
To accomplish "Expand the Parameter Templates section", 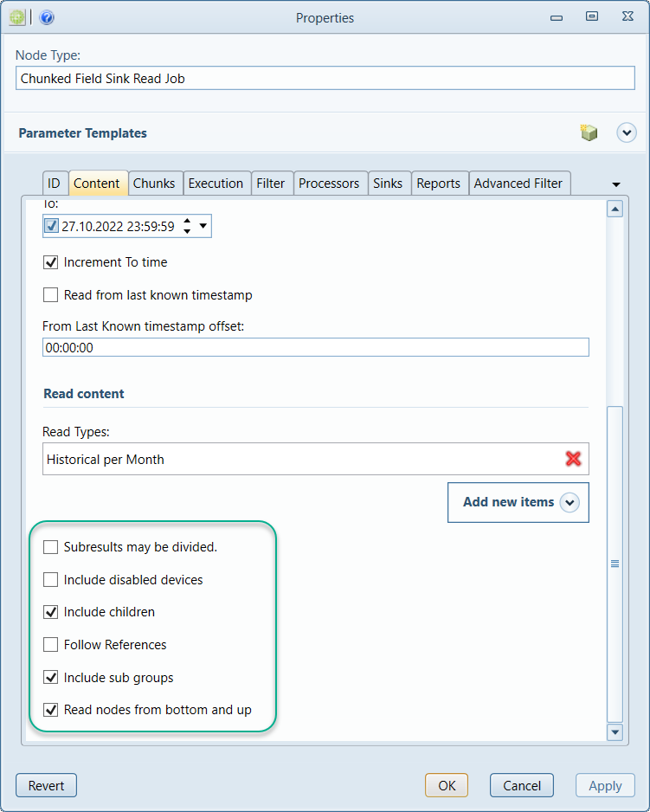I will pos(626,132).
